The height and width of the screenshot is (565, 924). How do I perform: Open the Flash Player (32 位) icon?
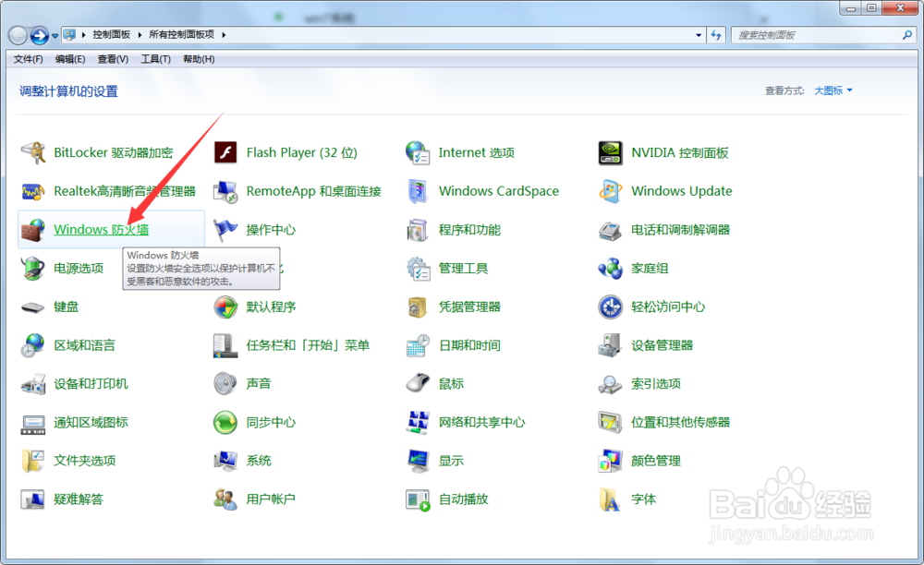pyautogui.click(x=225, y=153)
